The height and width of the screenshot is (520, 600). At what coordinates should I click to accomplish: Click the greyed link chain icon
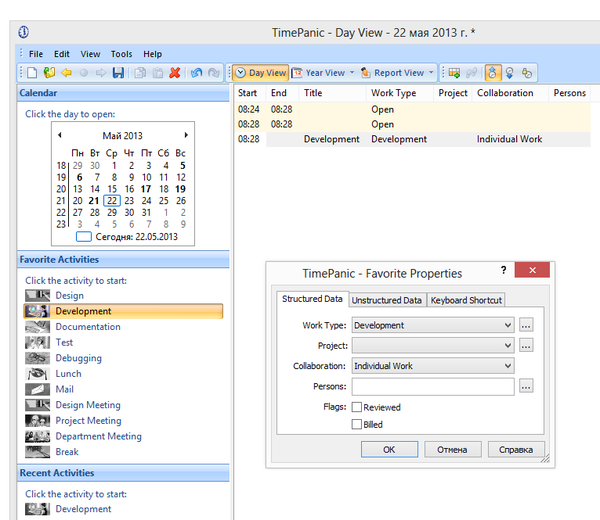pyautogui.click(x=471, y=73)
